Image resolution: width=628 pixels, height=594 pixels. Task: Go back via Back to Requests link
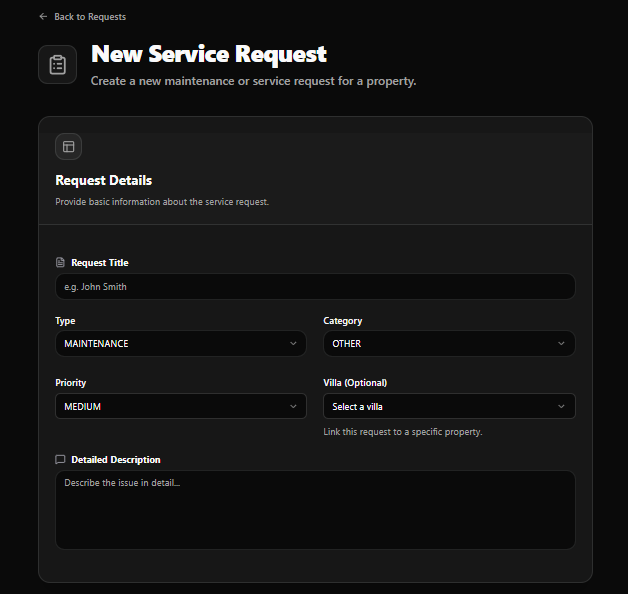pos(83,17)
